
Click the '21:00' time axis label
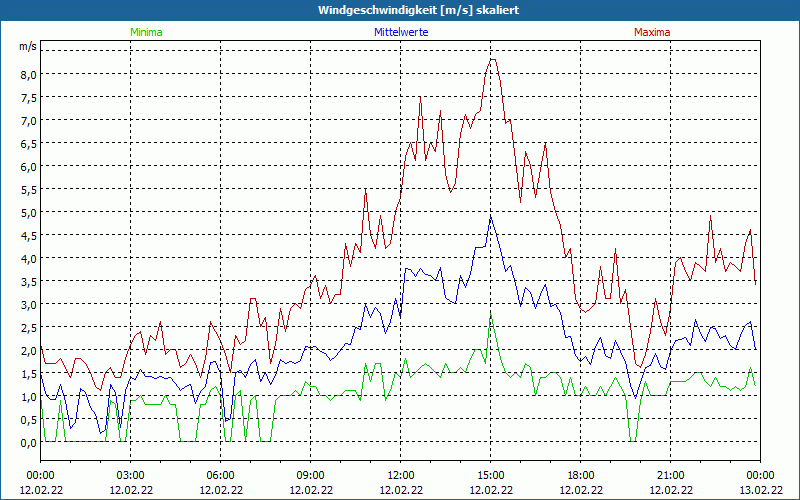(670, 476)
